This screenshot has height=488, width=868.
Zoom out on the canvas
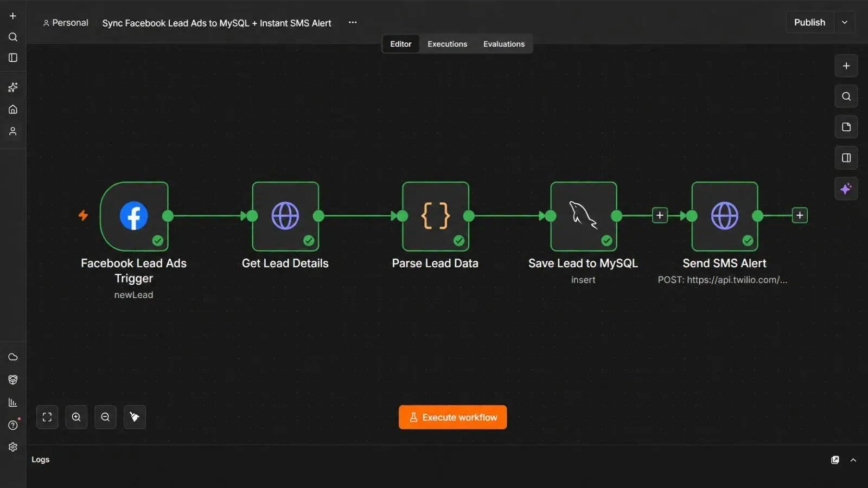105,417
